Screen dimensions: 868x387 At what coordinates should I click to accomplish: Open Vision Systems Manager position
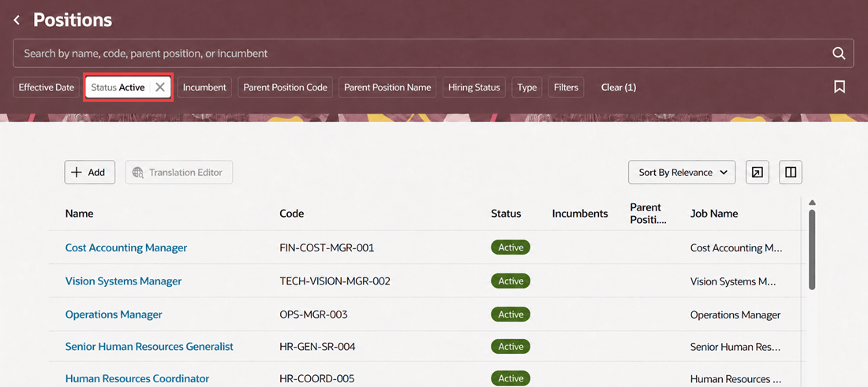tap(123, 281)
